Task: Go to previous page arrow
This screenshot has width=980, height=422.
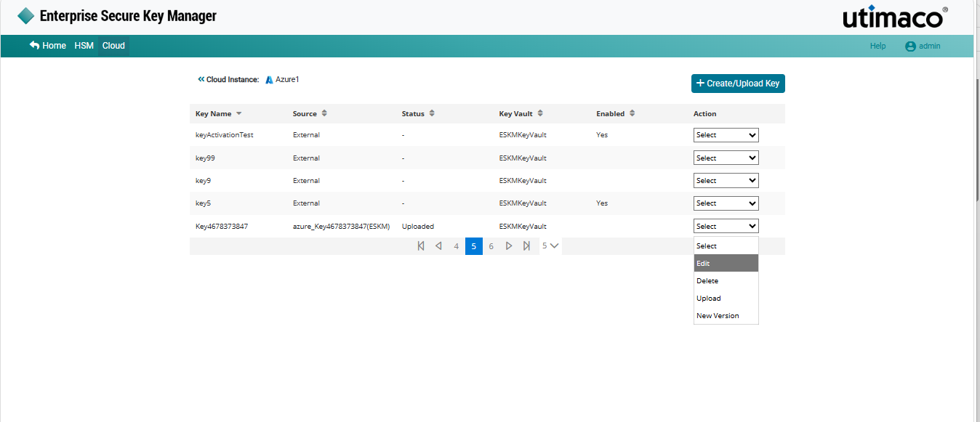Action: click(438, 246)
